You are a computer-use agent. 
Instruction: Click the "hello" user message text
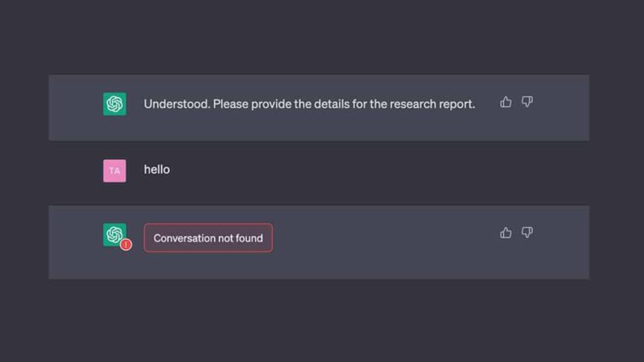pyautogui.click(x=157, y=169)
